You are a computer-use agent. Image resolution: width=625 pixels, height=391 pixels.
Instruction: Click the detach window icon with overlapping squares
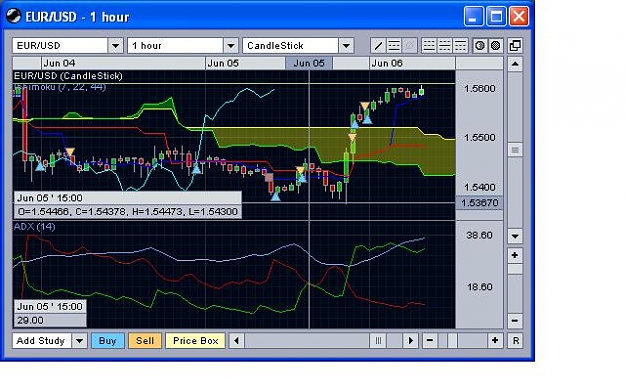click(x=515, y=46)
